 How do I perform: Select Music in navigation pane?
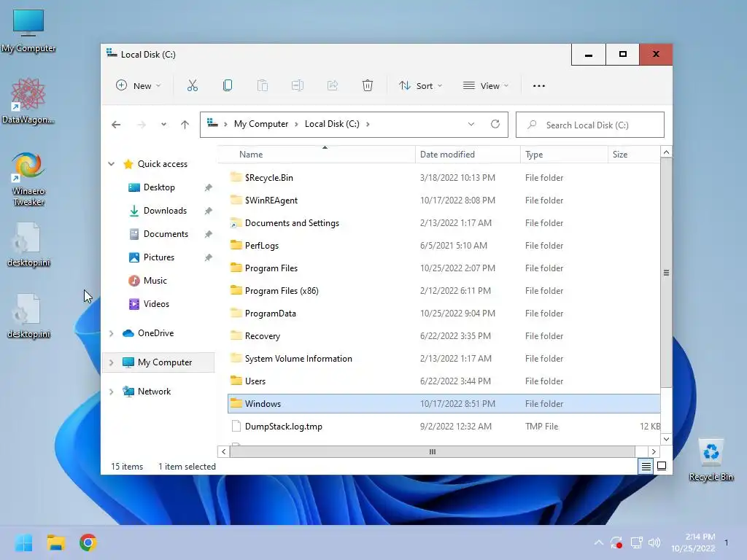(155, 281)
